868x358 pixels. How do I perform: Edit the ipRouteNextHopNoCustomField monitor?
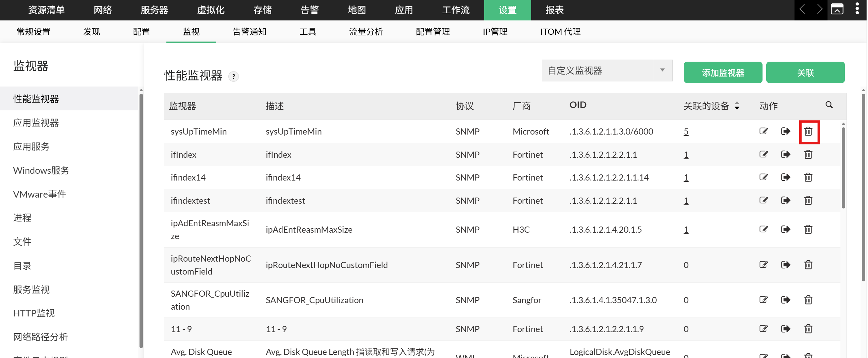764,265
